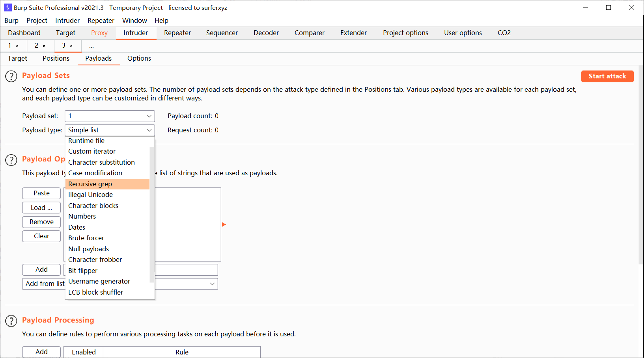Add a new Intruder tab via ellipsis
The width and height of the screenshot is (644, 358).
[x=91, y=46]
